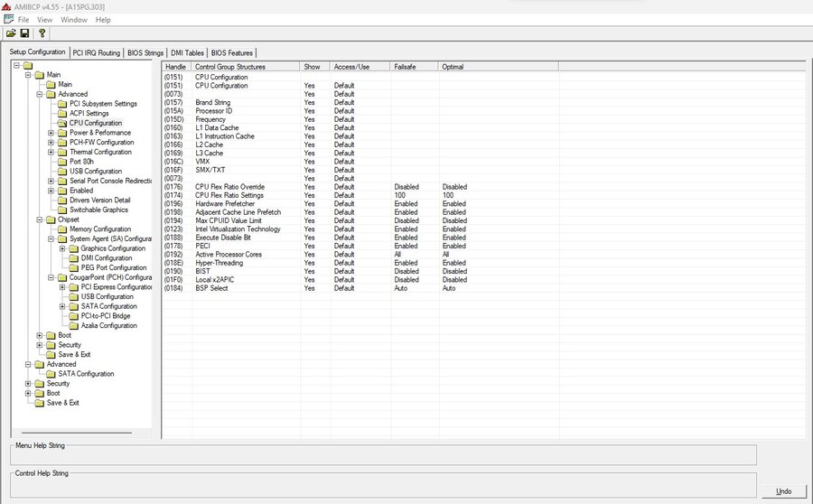Select the ACPI Settings folder icon

click(62, 113)
